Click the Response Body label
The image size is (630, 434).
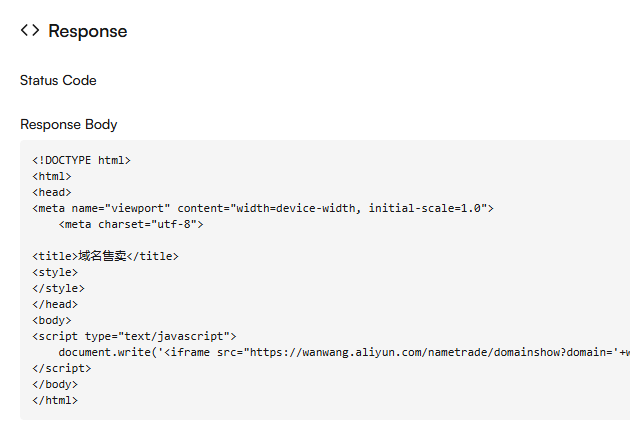point(68,125)
